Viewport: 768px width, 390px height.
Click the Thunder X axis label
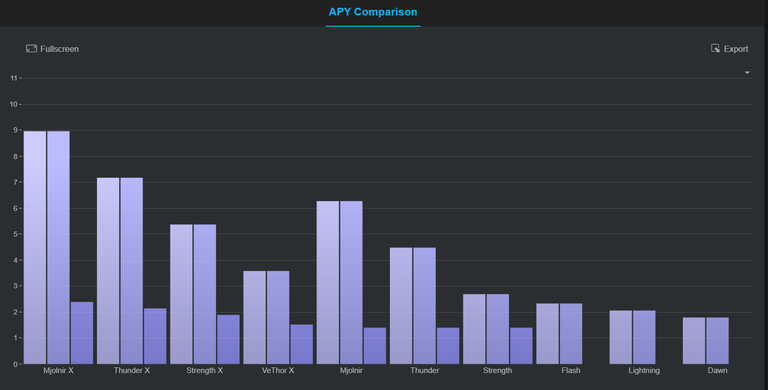[132, 370]
